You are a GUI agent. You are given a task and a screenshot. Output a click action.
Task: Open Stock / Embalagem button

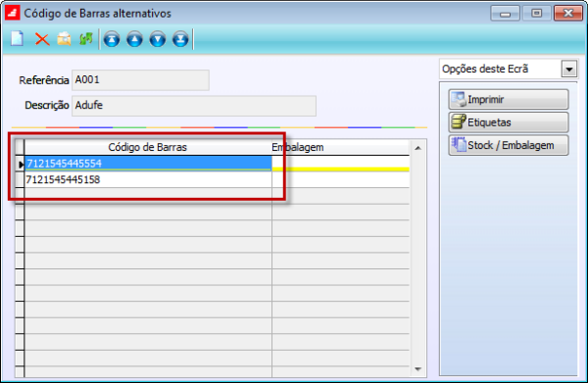pos(509,145)
